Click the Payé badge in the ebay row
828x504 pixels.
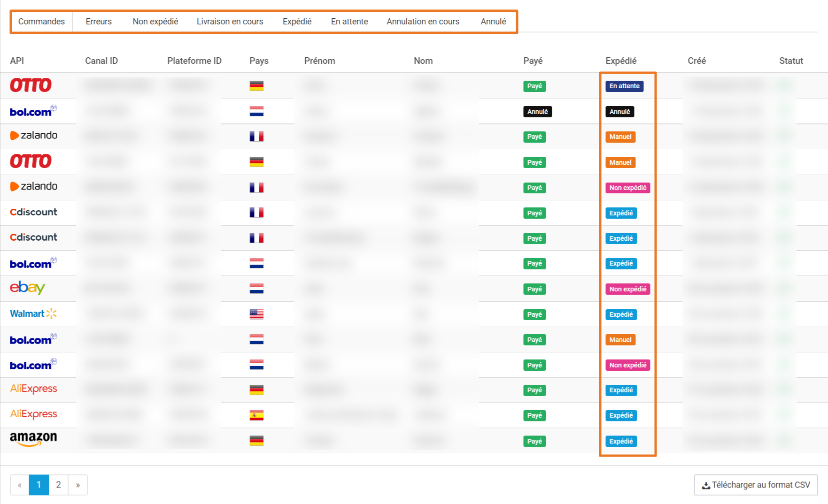point(534,289)
